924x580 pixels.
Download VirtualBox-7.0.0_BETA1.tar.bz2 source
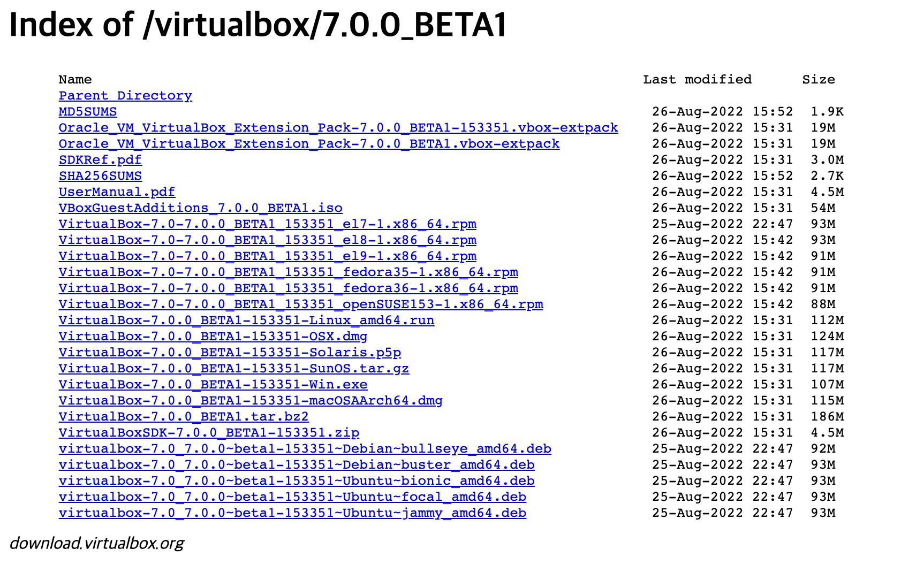point(184,417)
